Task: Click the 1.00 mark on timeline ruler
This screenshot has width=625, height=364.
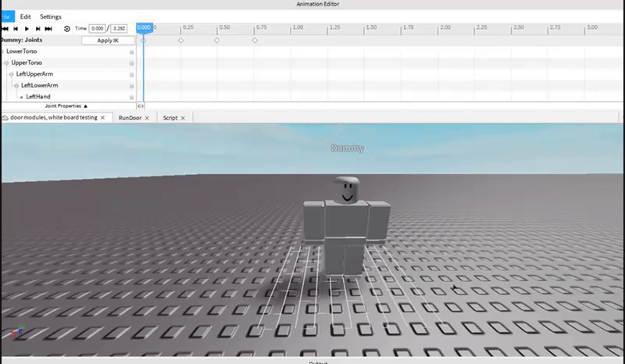Action: [x=298, y=27]
